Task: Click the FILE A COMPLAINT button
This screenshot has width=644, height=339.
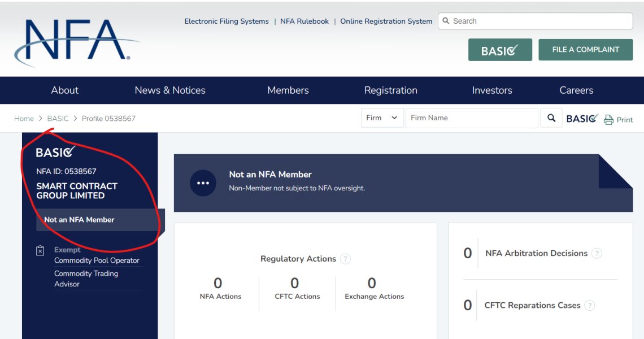Action: pyautogui.click(x=585, y=50)
